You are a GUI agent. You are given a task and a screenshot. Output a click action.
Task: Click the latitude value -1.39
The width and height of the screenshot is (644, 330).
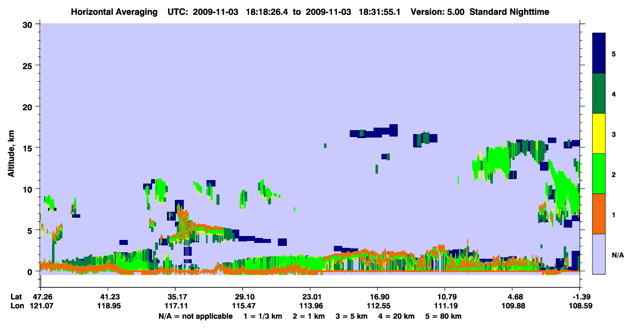[580, 297]
